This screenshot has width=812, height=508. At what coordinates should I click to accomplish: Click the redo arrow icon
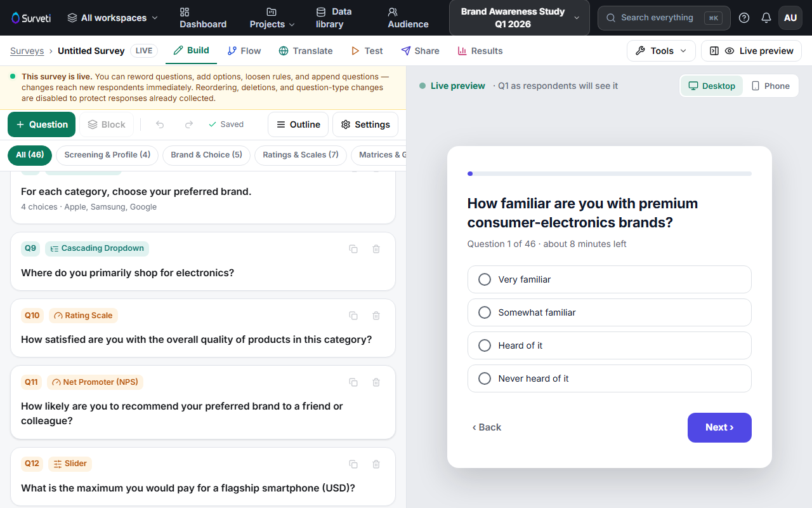[x=188, y=124]
